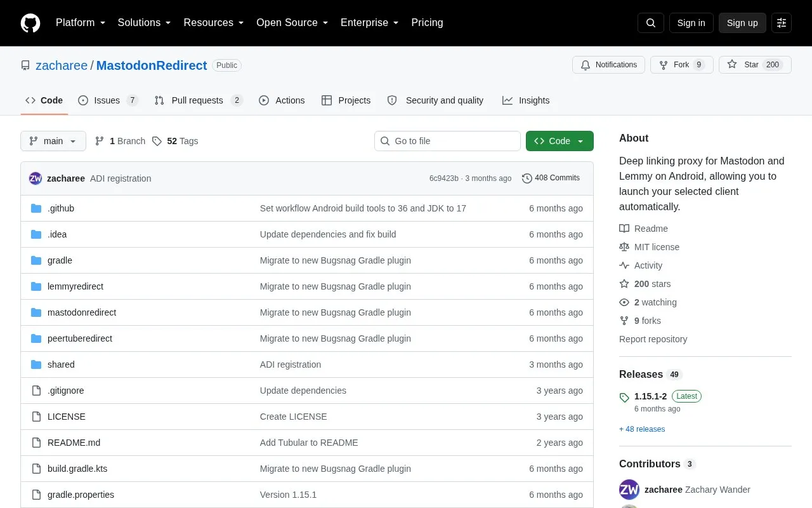This screenshot has height=508, width=812.
Task: Click the Report repository link
Action: [653, 339]
